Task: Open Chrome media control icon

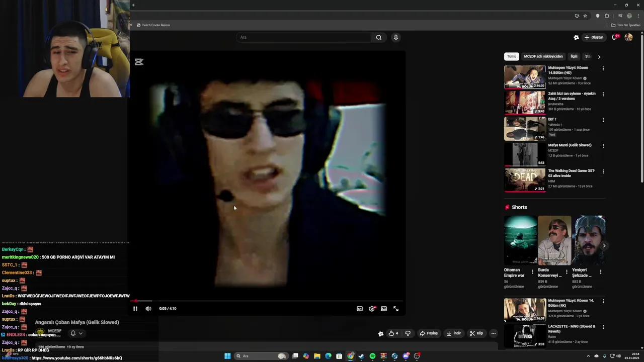Action: click(x=620, y=16)
